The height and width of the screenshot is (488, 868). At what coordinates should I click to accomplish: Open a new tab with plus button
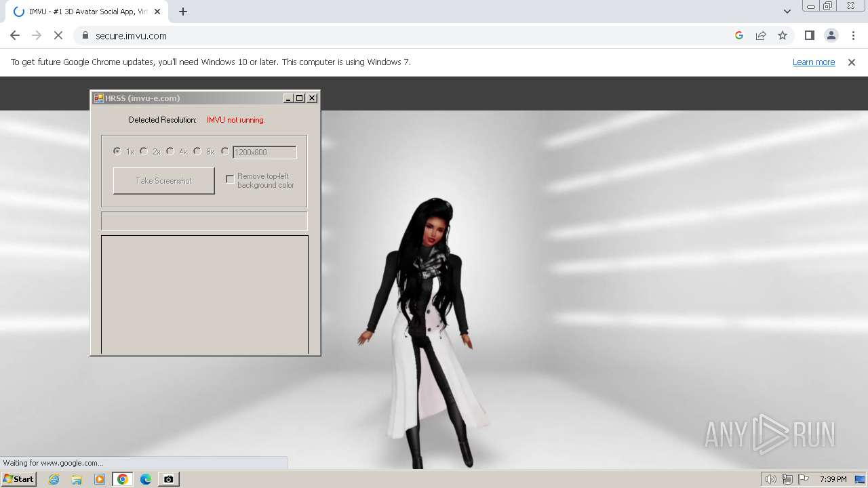tap(183, 12)
